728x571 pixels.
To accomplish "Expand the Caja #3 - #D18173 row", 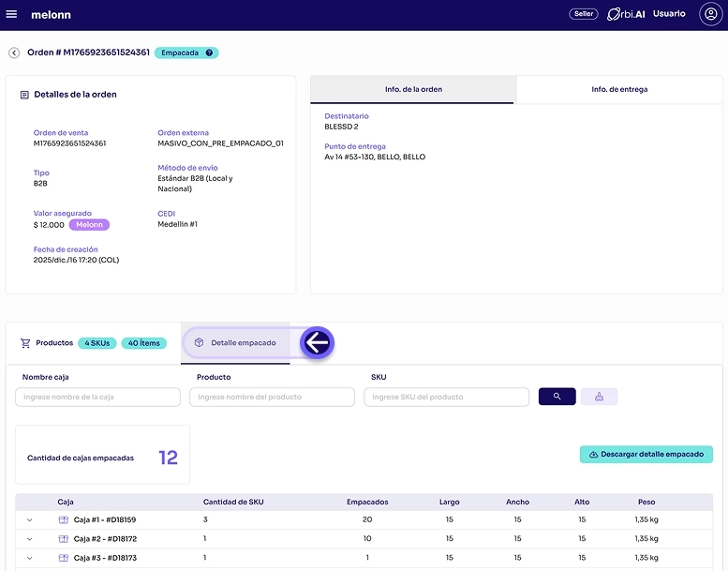I will coord(29,558).
